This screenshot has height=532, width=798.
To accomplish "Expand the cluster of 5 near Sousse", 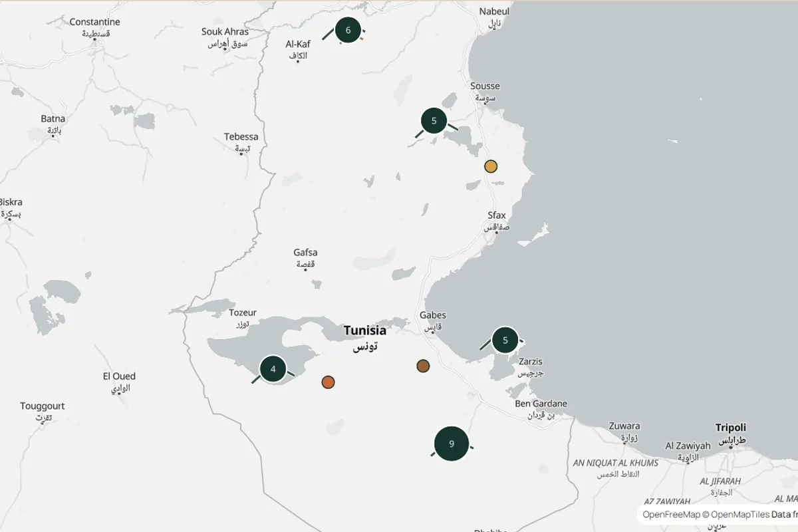I will click(434, 121).
